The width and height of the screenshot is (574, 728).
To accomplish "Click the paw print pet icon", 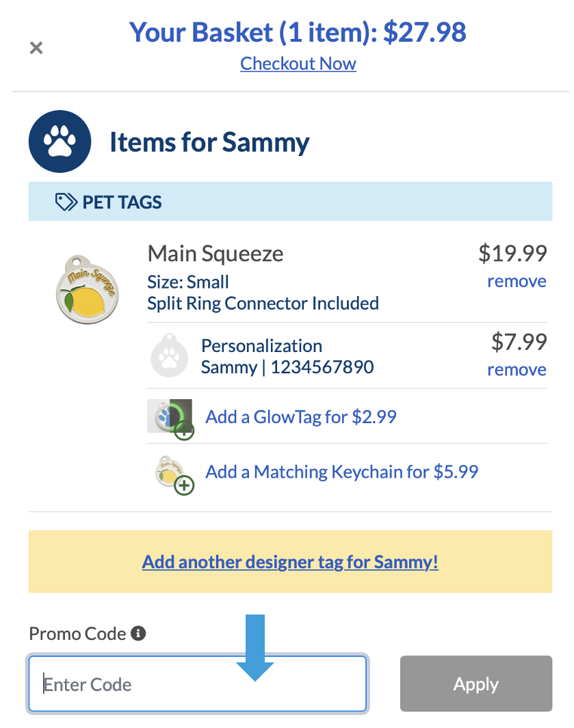I will click(60, 141).
